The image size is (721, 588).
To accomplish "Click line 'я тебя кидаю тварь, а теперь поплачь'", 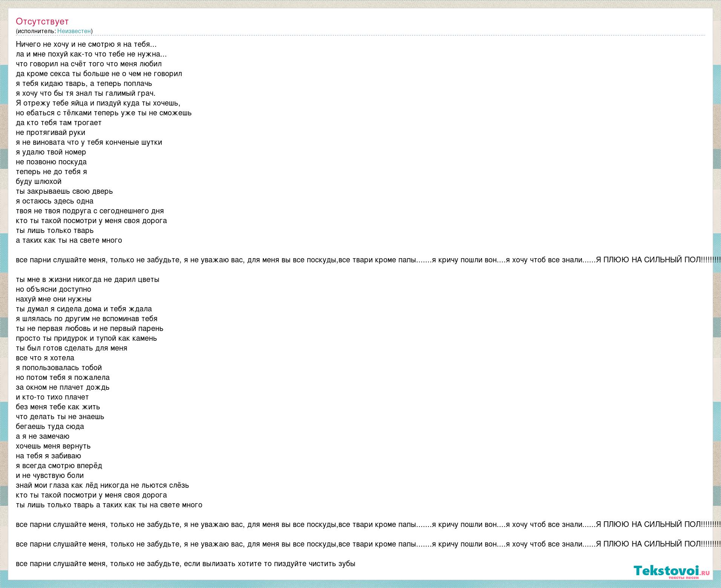I will (x=84, y=83).
